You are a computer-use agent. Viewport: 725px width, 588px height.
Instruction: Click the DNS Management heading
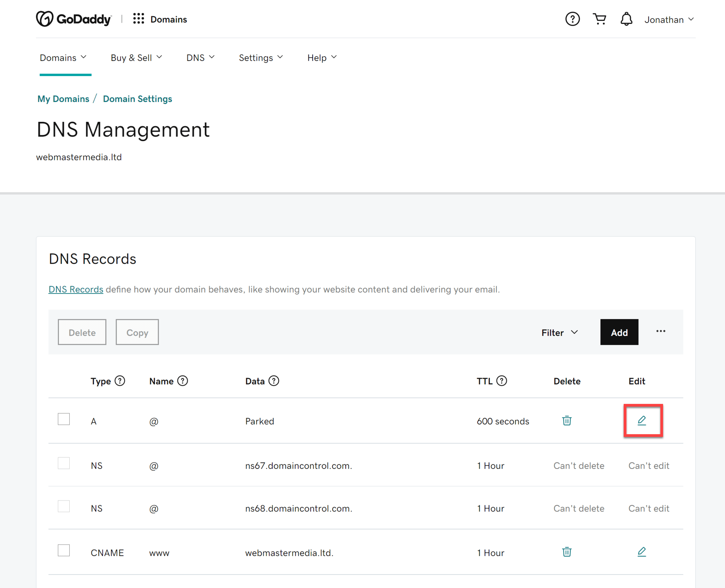tap(123, 129)
